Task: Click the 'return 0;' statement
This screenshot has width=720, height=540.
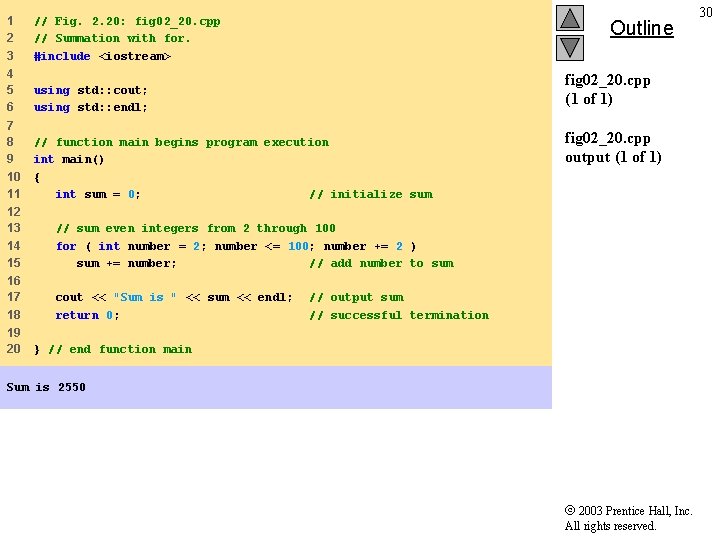Action: coord(87,315)
